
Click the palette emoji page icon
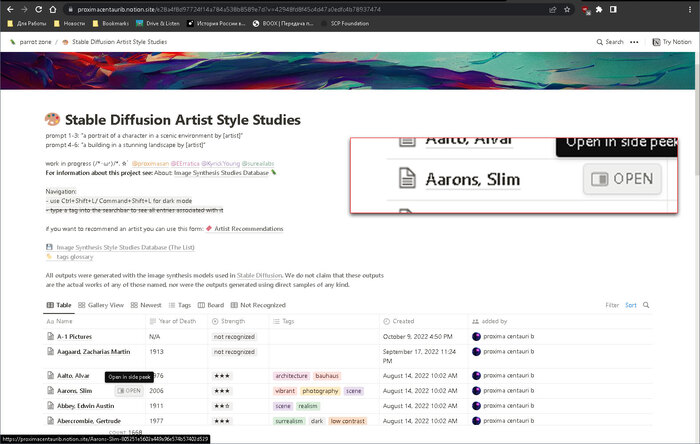point(54,120)
